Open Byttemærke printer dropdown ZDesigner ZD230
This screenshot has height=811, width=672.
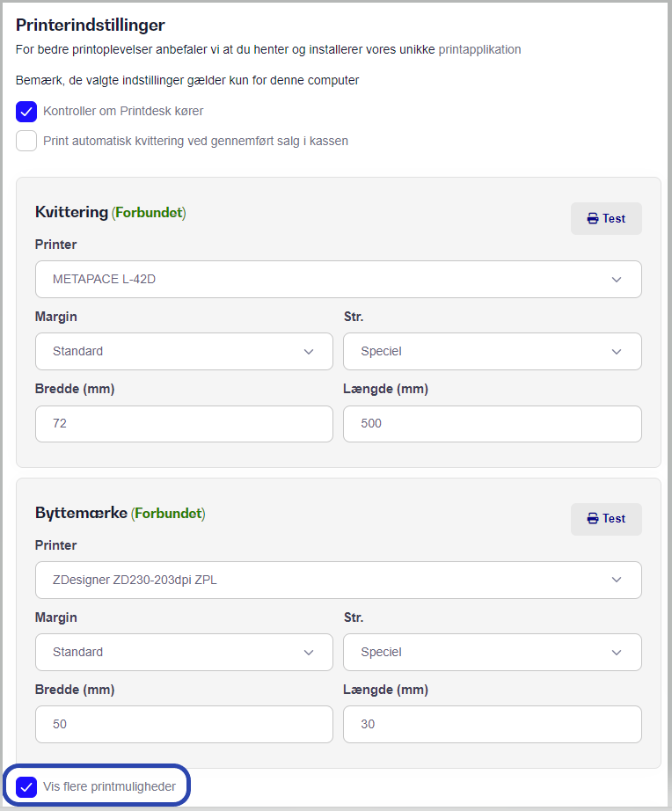point(339,580)
